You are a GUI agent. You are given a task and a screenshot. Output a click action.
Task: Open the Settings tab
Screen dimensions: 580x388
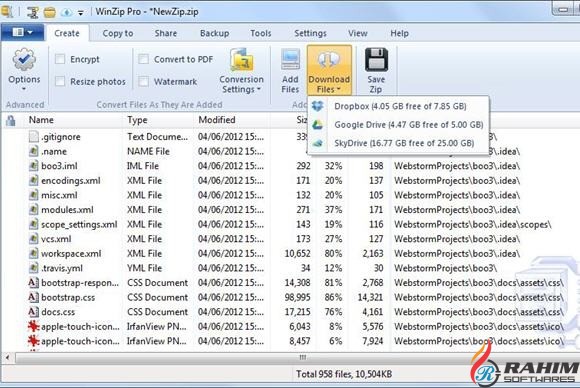(310, 33)
